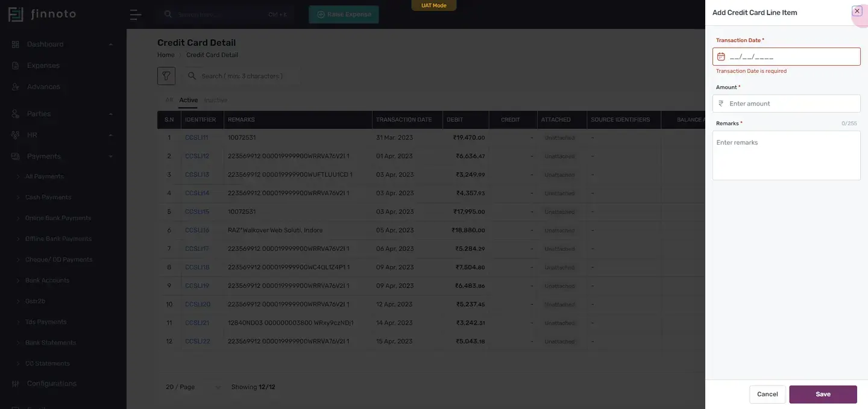The image size is (868, 409).
Task: Click the UAT Mode badge
Action: click(434, 5)
